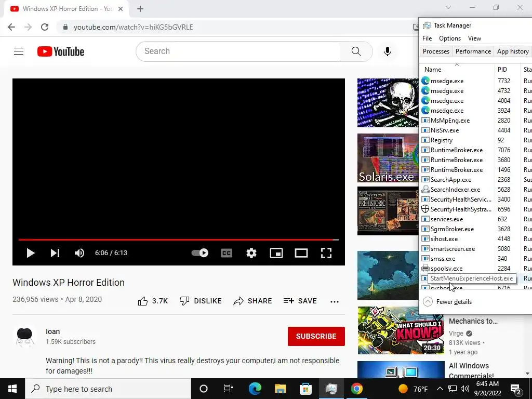
Task: Like the video with thumbs up 3.7K
Action: pyautogui.click(x=153, y=301)
